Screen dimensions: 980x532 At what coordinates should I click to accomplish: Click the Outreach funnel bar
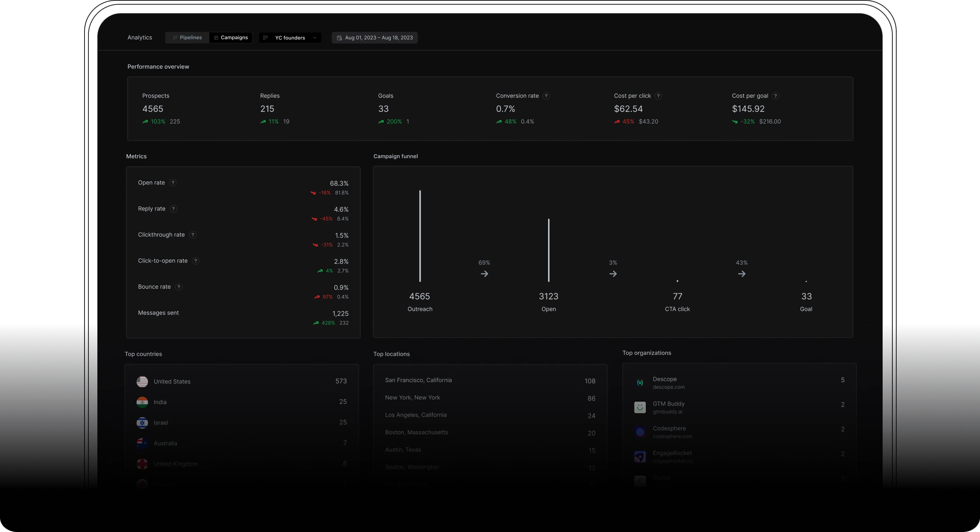pyautogui.click(x=420, y=236)
